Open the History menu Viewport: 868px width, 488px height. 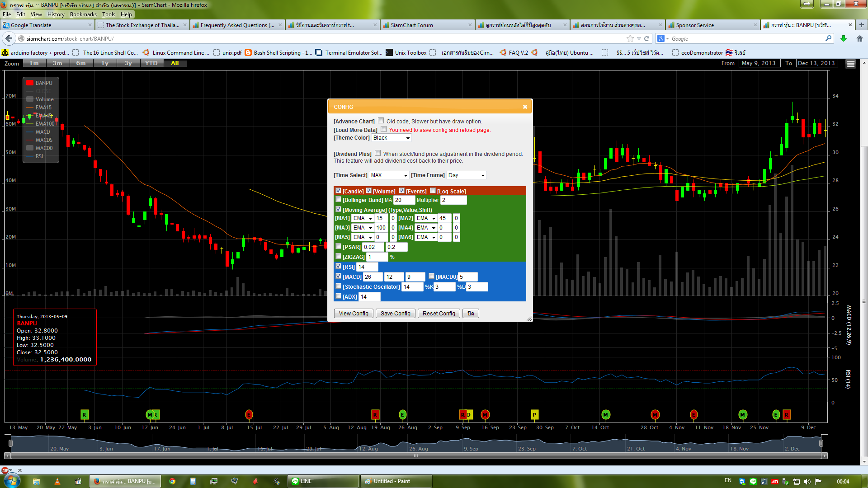pos(56,14)
